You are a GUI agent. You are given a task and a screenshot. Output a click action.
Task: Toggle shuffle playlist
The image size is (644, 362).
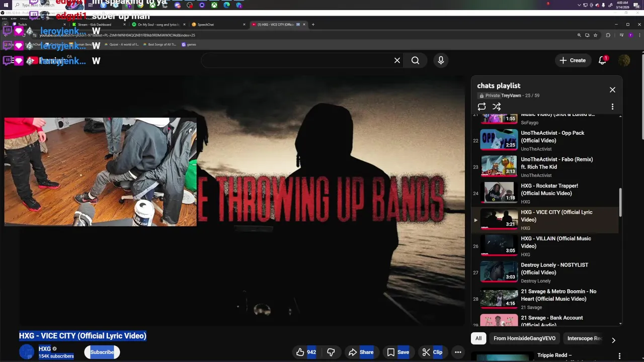497,107
